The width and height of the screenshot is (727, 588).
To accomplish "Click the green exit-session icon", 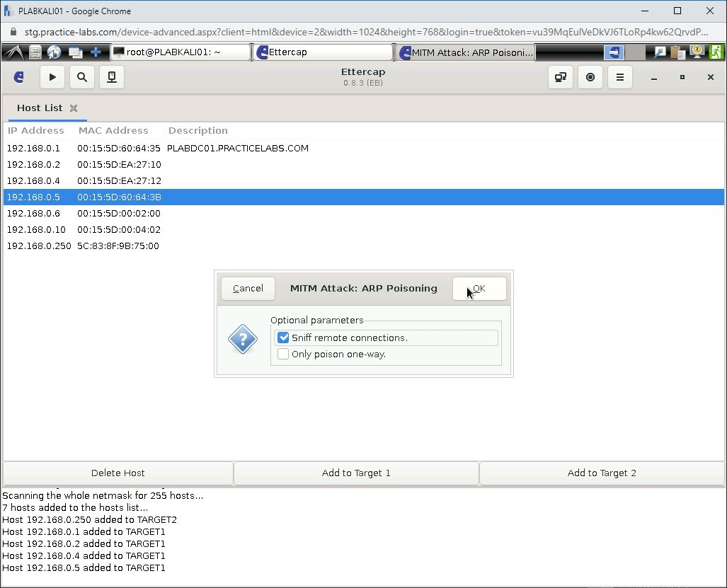I will [x=716, y=51].
